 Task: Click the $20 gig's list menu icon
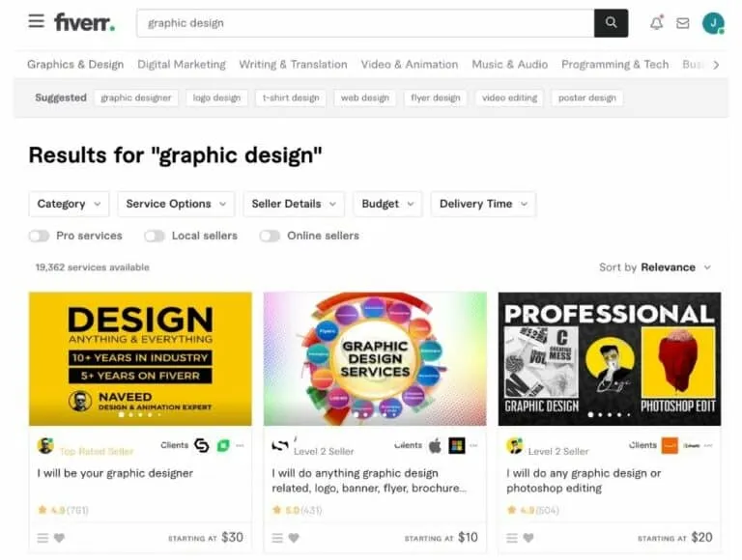tap(512, 538)
